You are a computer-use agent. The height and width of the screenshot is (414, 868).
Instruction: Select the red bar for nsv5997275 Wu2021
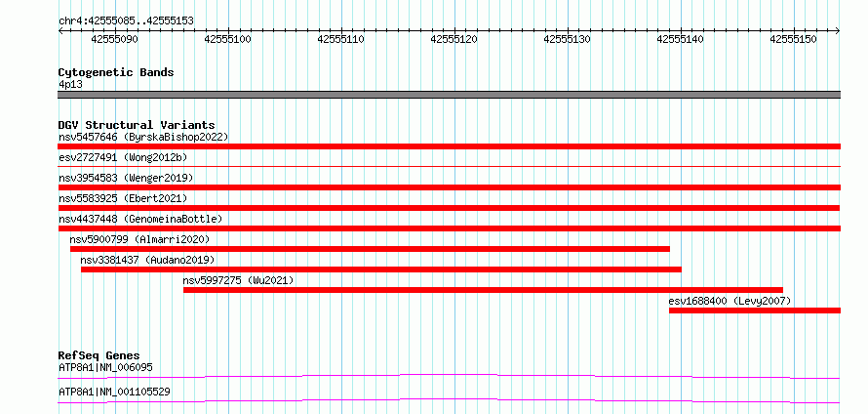point(484,290)
